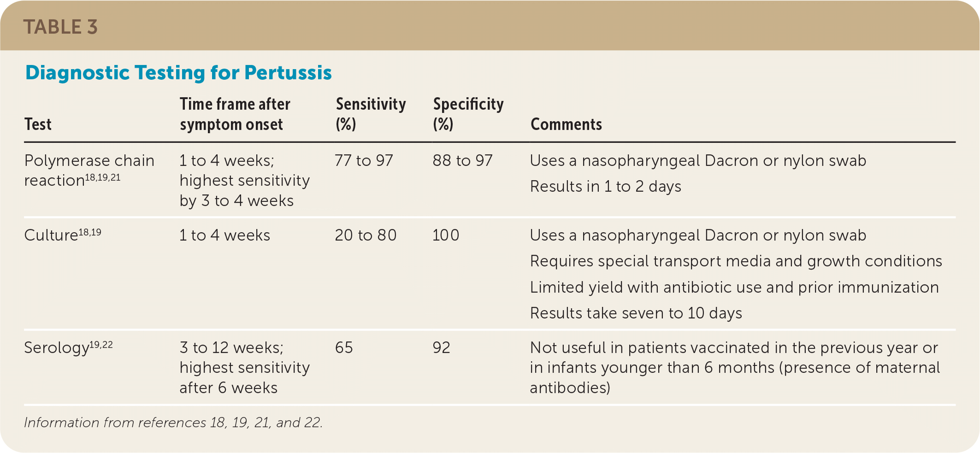Click the "77 to 97" sensitivity value
Screen dimensions: 980x453
tap(364, 160)
